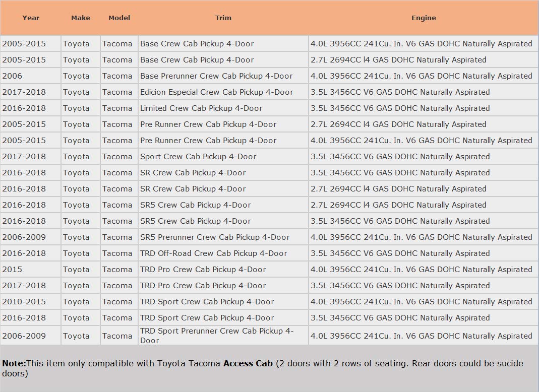The width and height of the screenshot is (539, 392).
Task: Select the Sport Crew Cab Pickup 4-Door cell
Action: 223,157
